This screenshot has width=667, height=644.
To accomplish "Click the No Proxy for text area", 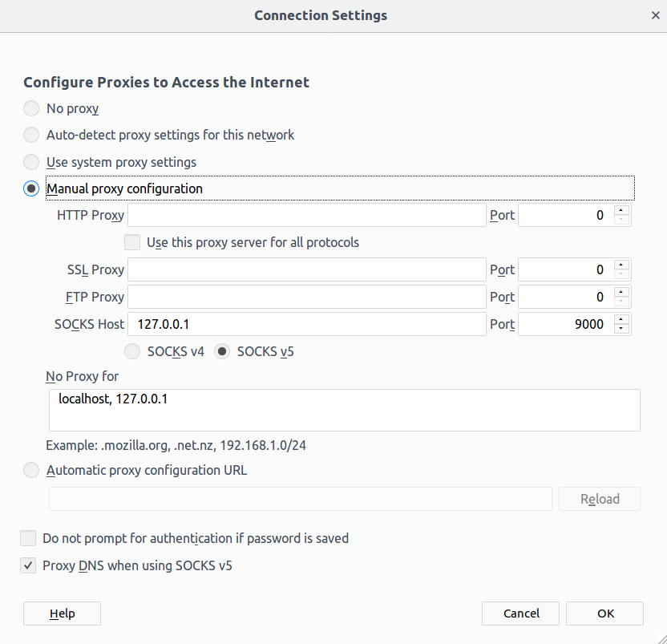I will pyautogui.click(x=344, y=410).
